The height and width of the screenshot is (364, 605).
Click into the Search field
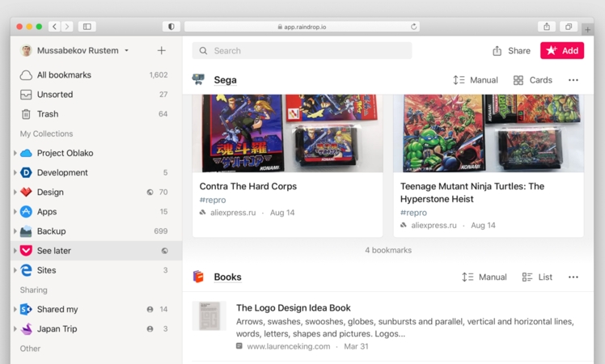[x=307, y=51]
